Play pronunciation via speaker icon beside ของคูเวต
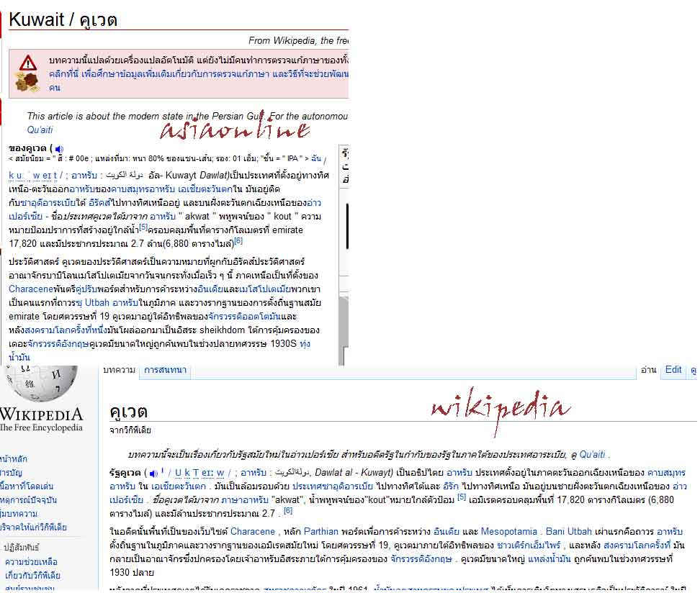 [x=59, y=149]
